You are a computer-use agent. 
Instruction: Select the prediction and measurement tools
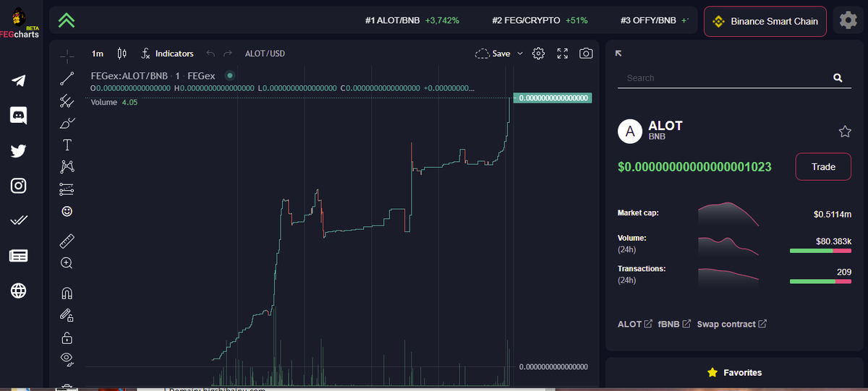67,189
